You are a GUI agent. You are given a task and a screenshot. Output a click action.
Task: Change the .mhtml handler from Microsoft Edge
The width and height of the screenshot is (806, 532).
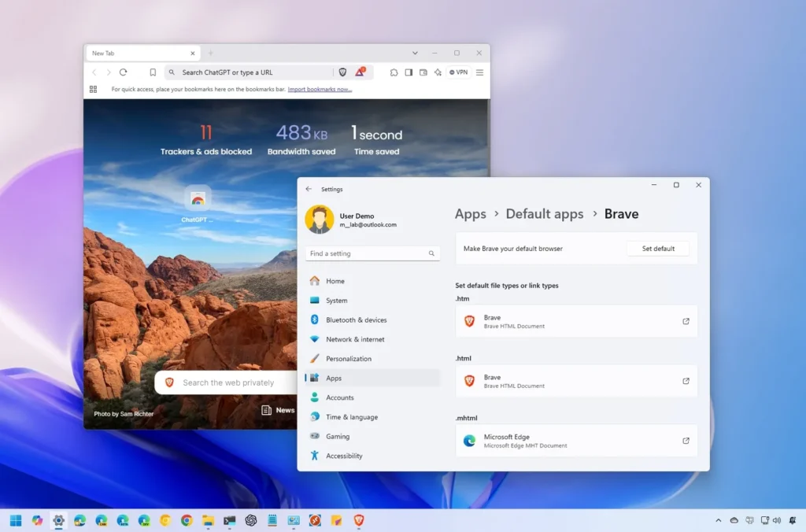click(x=576, y=441)
